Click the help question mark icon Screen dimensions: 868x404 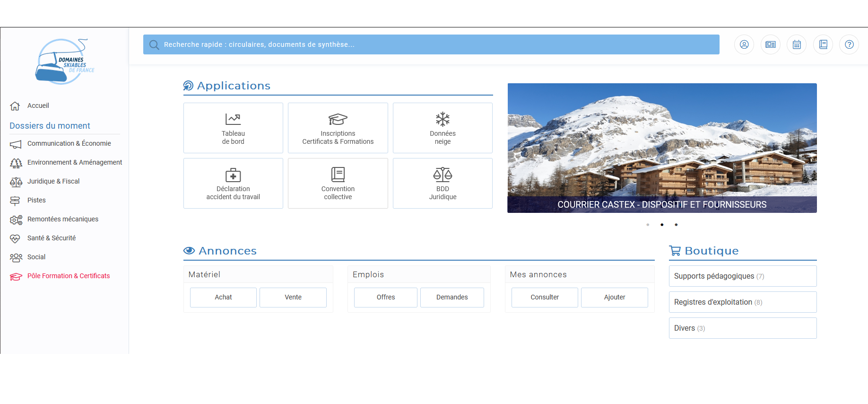(x=849, y=44)
